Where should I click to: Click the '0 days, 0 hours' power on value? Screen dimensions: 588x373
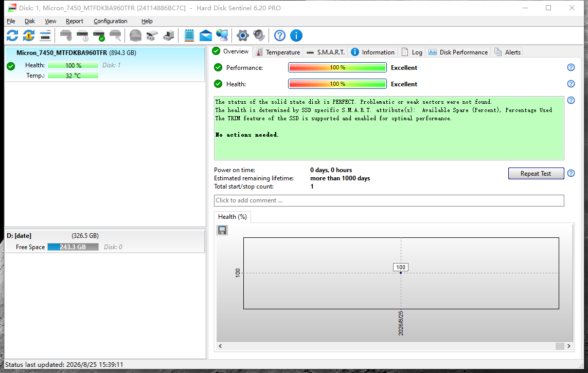[x=331, y=170]
